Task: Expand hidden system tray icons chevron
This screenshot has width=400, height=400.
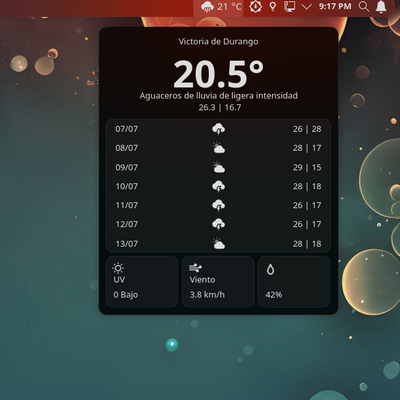Action: tap(306, 7)
